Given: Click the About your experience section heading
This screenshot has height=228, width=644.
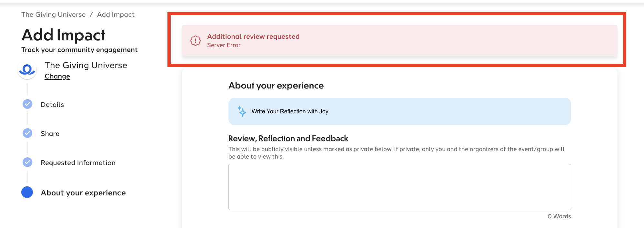Looking at the screenshot, I should coord(276,86).
